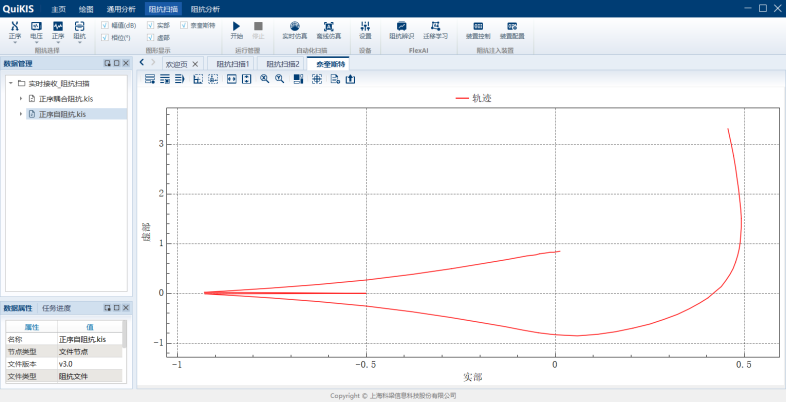The width and height of the screenshot is (786, 402).
Task: Open 装置配置 device configuration
Action: 512,28
